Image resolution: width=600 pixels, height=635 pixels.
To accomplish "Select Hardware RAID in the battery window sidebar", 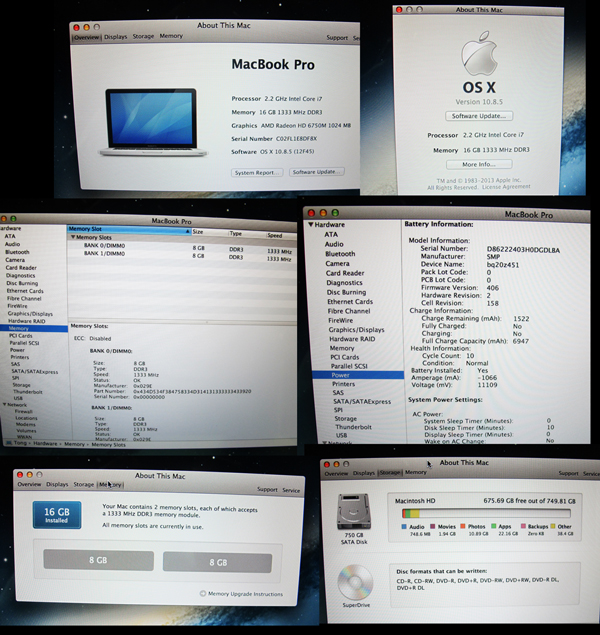I will [352, 339].
